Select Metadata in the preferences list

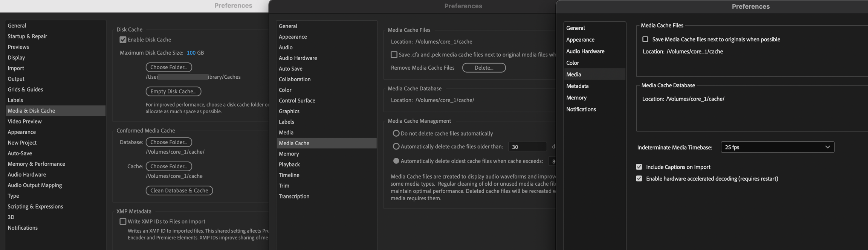pyautogui.click(x=577, y=86)
